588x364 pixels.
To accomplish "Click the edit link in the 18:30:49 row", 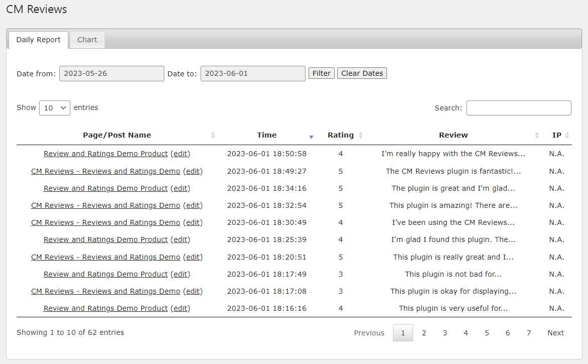I will tap(193, 222).
